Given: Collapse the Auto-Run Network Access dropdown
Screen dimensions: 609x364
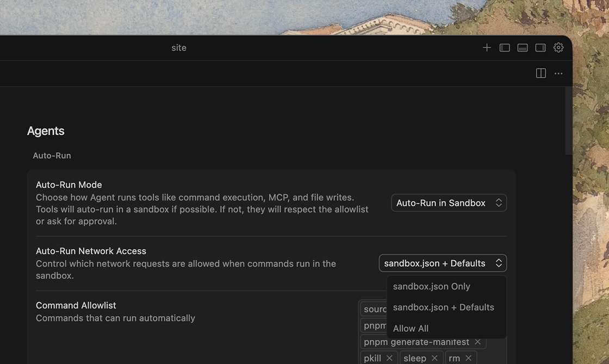Looking at the screenshot, I should [443, 263].
